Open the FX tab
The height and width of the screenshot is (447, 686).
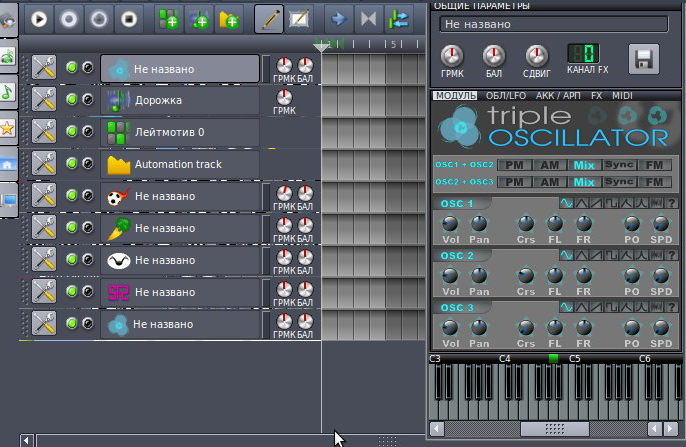tap(596, 96)
